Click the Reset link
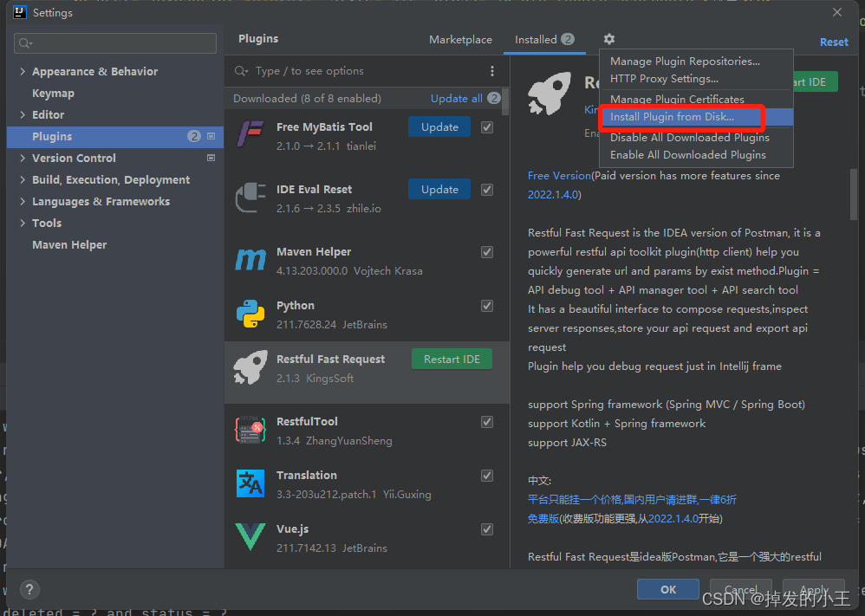Image resolution: width=865 pixels, height=616 pixels. click(x=834, y=42)
